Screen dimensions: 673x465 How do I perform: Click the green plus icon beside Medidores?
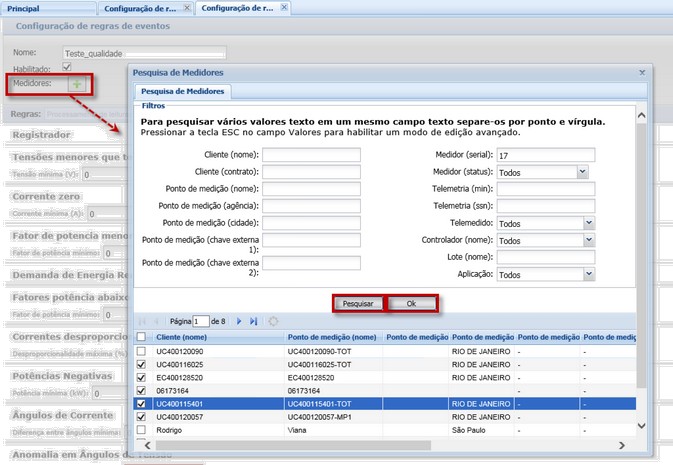coord(77,85)
